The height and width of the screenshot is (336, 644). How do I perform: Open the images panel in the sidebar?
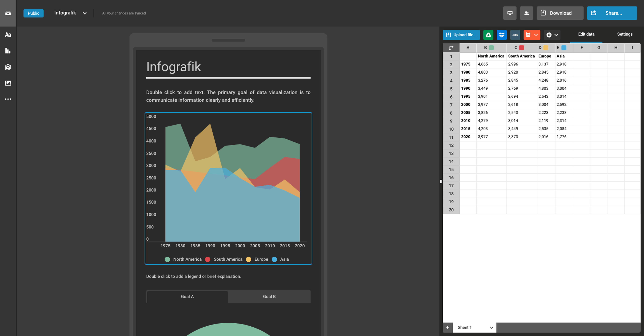click(x=8, y=83)
